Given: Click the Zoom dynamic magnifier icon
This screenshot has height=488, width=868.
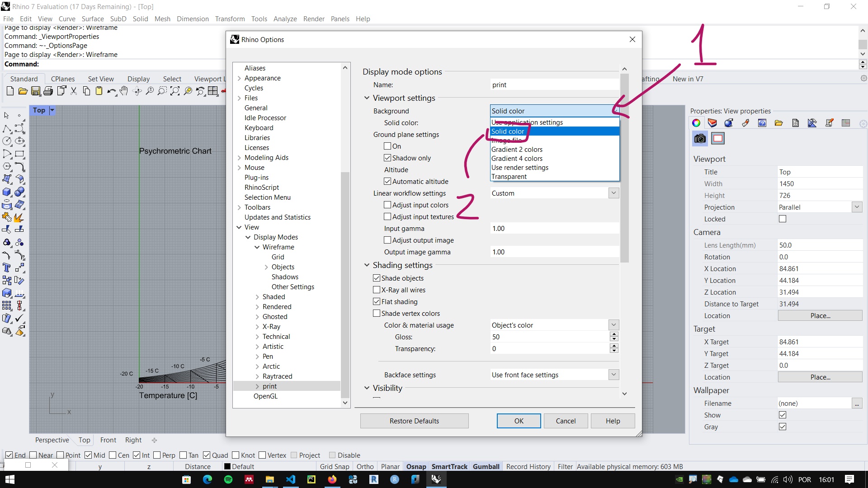Looking at the screenshot, I should point(150,91).
